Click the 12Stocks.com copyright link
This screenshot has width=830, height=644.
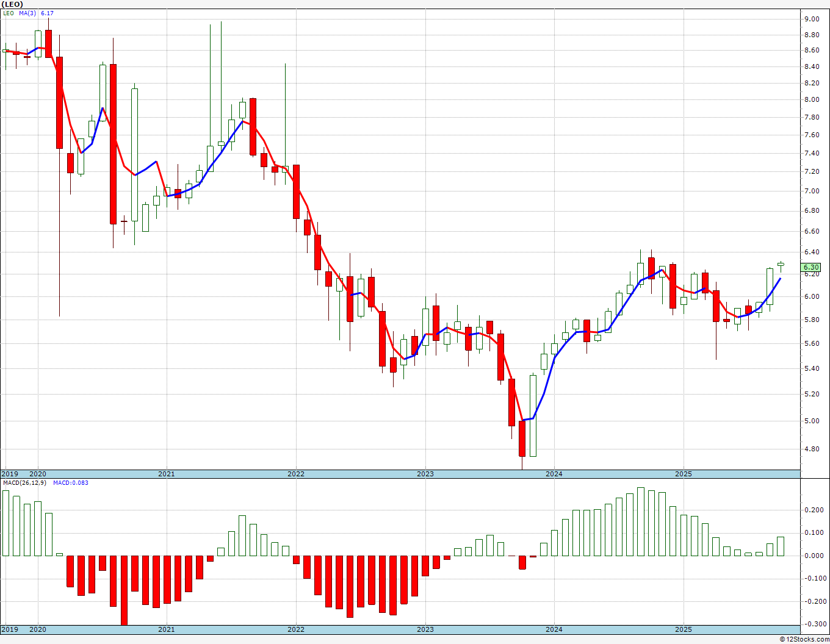click(x=804, y=639)
